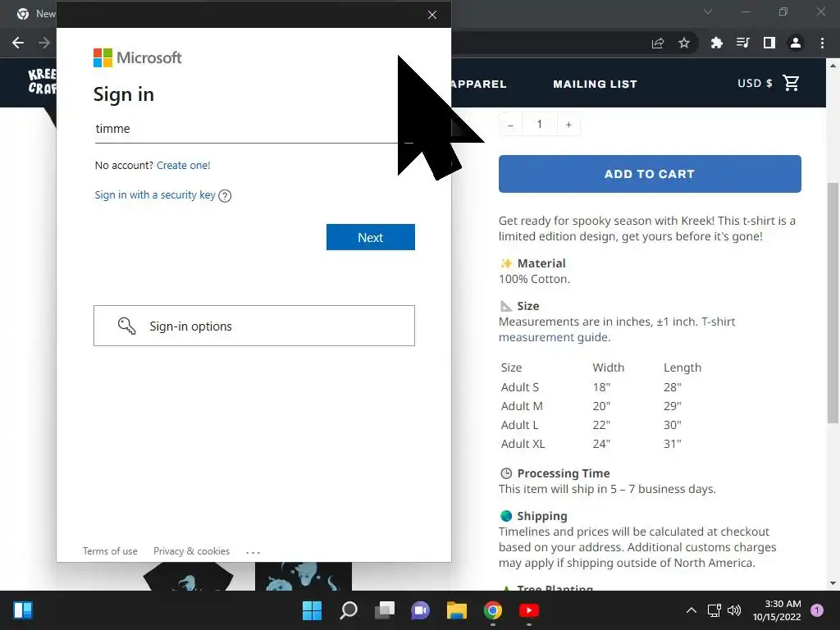
Task: Click the page vertical scrollbar thumb
Action: click(x=833, y=303)
